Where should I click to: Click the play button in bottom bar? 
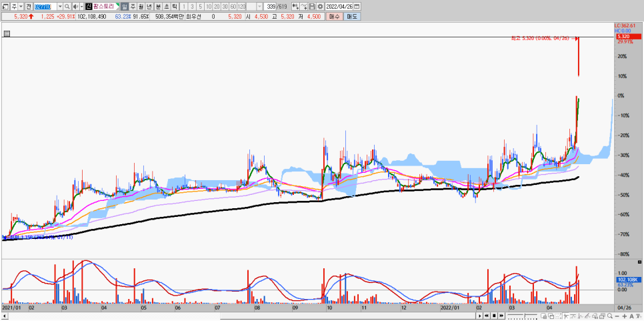pos(480,316)
